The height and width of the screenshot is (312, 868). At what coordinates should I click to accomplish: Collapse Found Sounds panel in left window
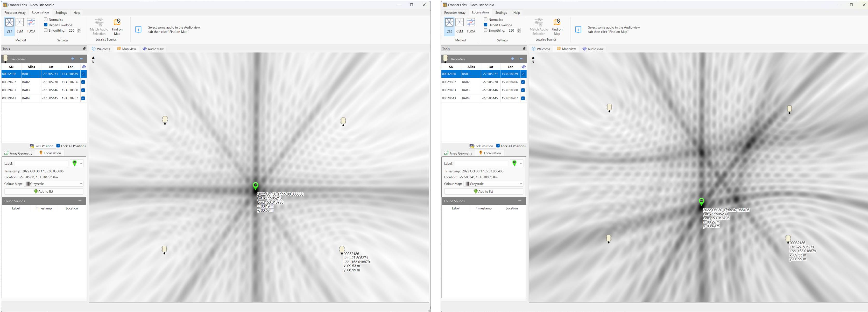[x=80, y=201]
